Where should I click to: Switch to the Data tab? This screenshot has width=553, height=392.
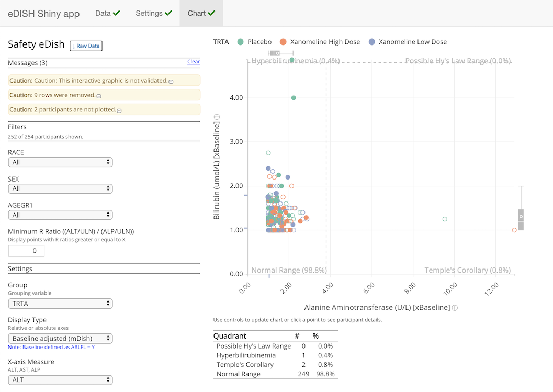pyautogui.click(x=103, y=13)
